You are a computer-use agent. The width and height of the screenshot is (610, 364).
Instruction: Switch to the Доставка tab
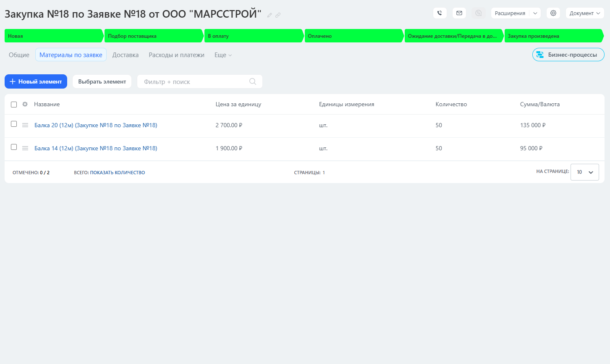[x=125, y=55]
